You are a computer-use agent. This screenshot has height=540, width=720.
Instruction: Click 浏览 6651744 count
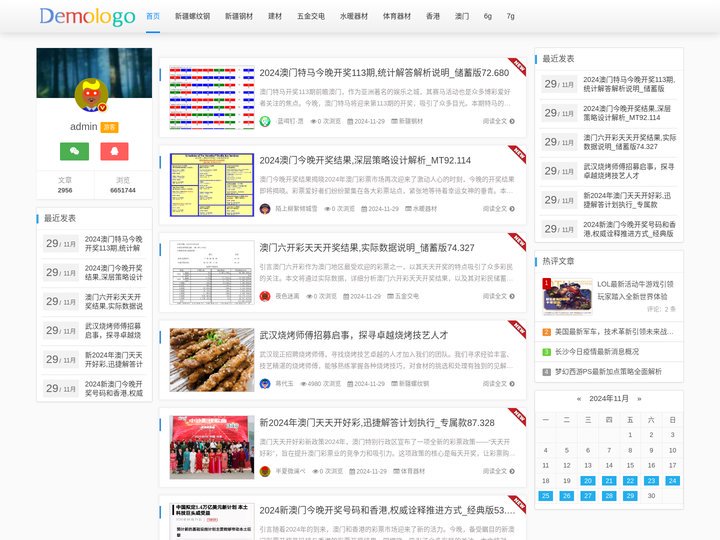pyautogui.click(x=123, y=185)
